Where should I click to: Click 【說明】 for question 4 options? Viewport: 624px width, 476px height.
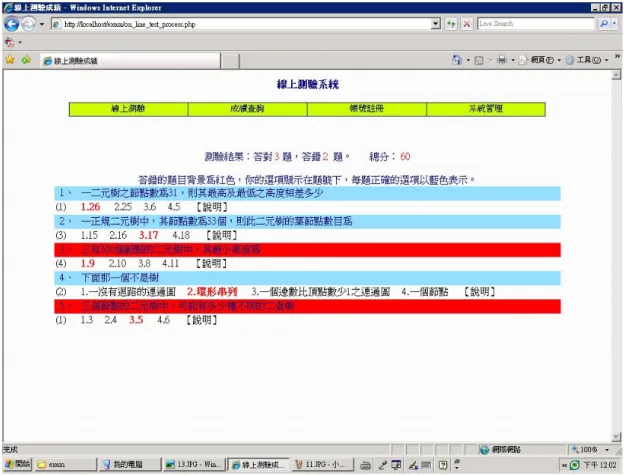click(480, 292)
